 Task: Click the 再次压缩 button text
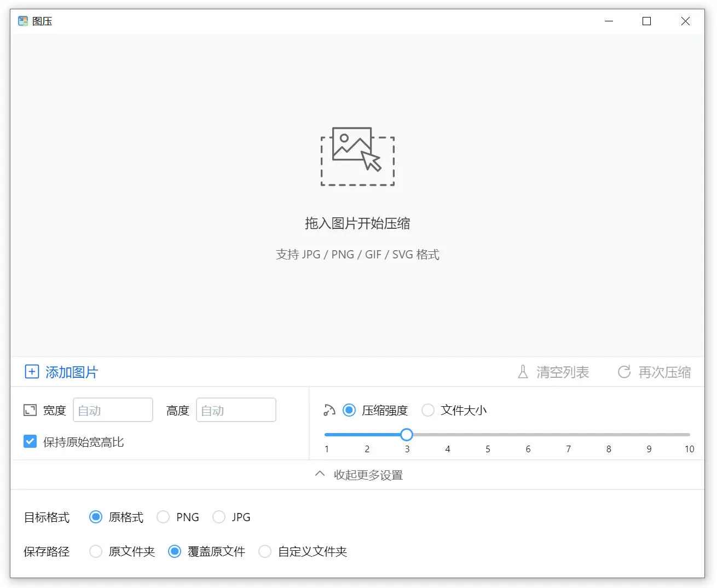(664, 372)
